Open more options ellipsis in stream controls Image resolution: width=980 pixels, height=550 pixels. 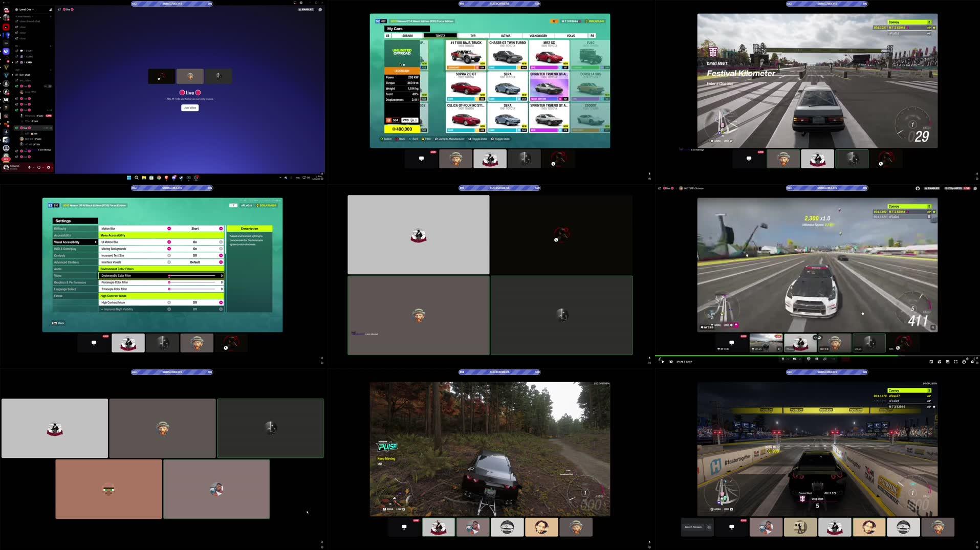pyautogui.click(x=833, y=359)
